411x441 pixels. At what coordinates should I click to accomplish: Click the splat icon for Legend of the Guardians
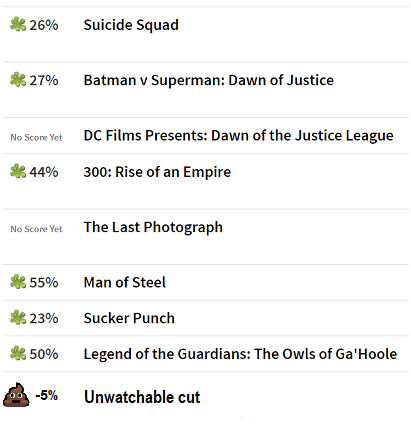(18, 353)
